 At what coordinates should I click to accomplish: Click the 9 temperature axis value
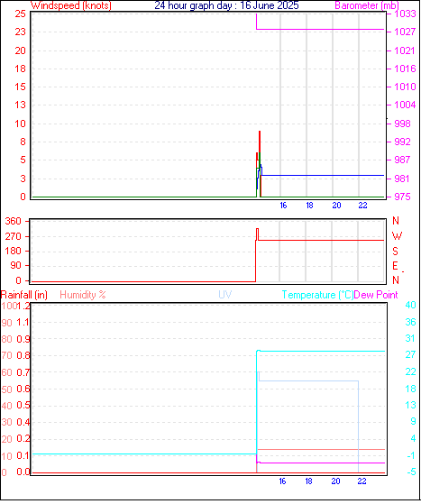(413, 421)
